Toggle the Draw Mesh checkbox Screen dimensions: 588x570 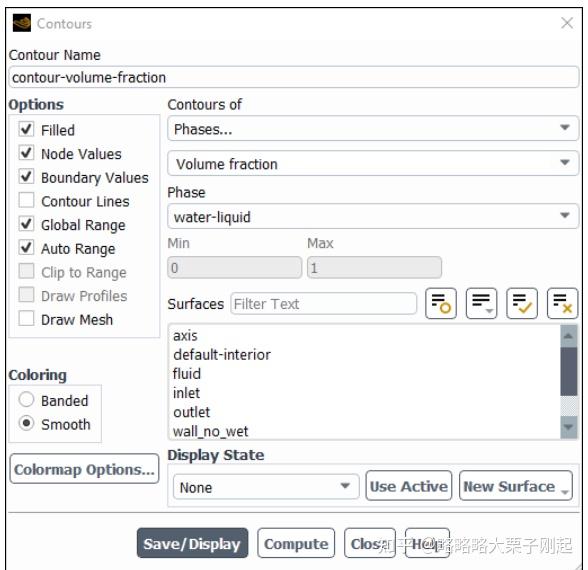[26, 318]
